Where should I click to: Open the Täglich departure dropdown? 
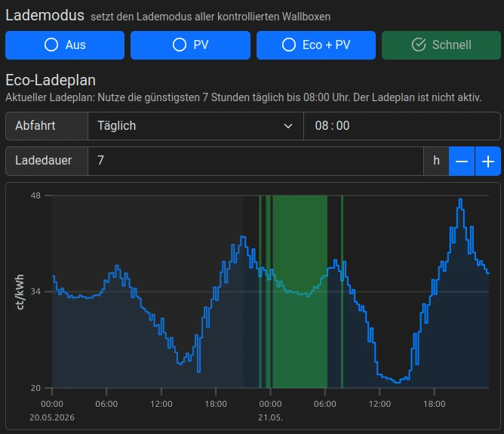point(195,126)
